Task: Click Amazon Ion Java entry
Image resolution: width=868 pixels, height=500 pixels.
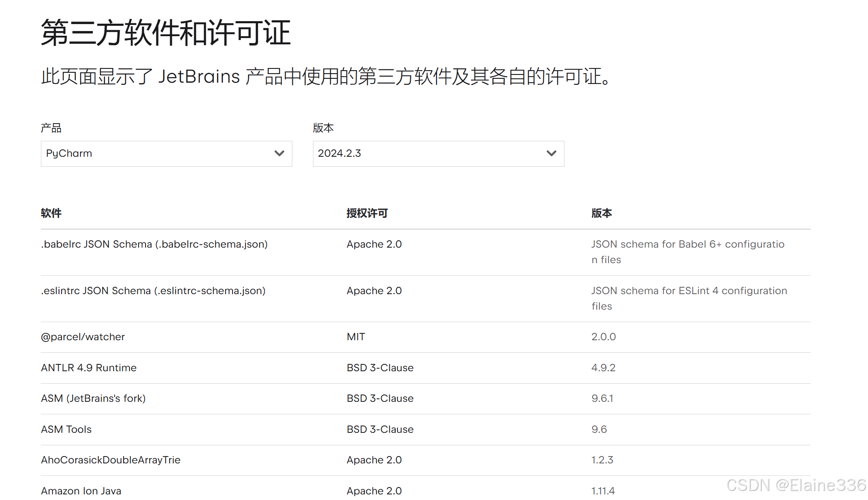Action: point(81,491)
